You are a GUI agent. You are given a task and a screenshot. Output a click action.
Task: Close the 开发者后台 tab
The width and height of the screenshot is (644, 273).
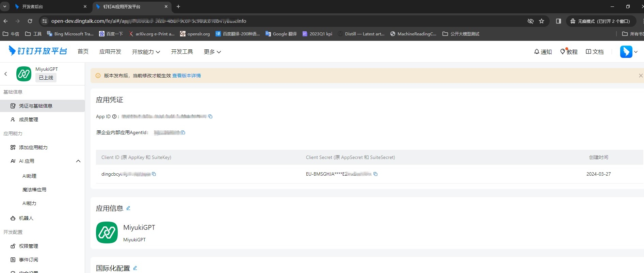point(85,6)
